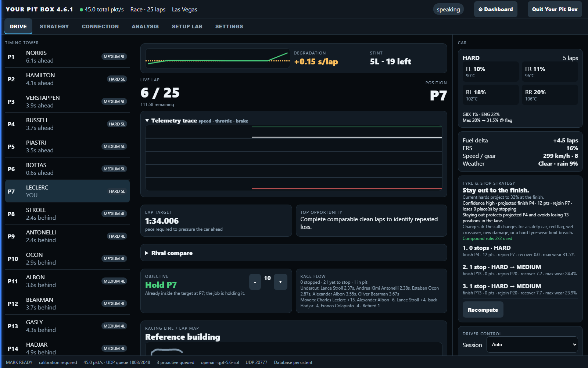Expand the Rival compare section

click(x=169, y=253)
